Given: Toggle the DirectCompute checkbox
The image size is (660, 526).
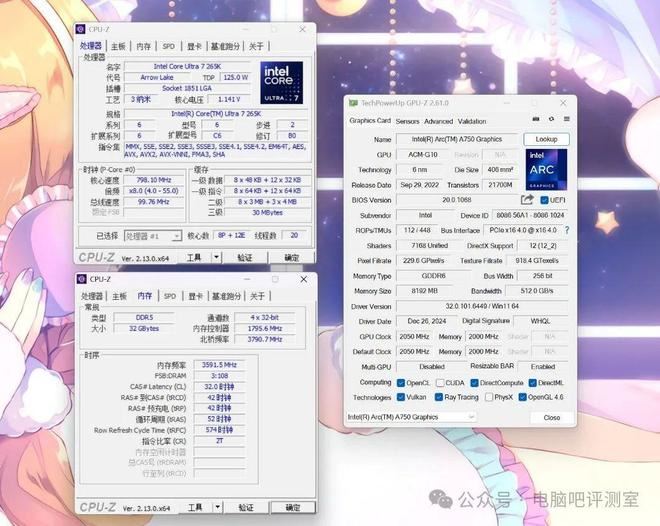Looking at the screenshot, I should 474,383.
